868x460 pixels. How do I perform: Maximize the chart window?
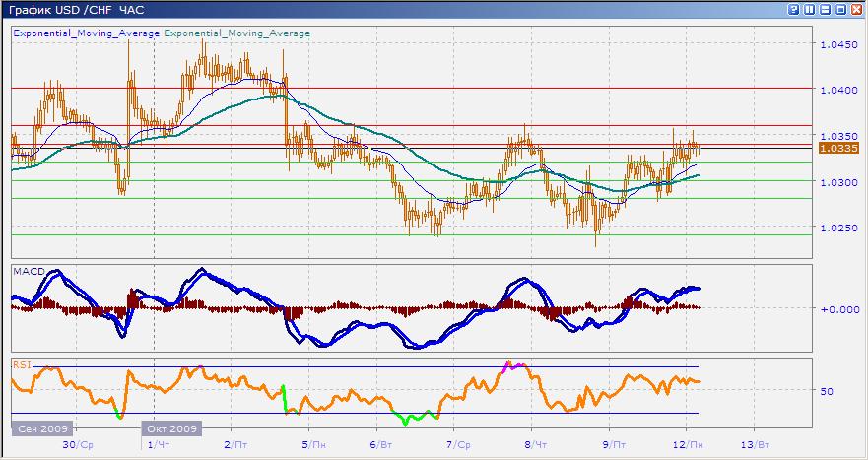[x=841, y=9]
